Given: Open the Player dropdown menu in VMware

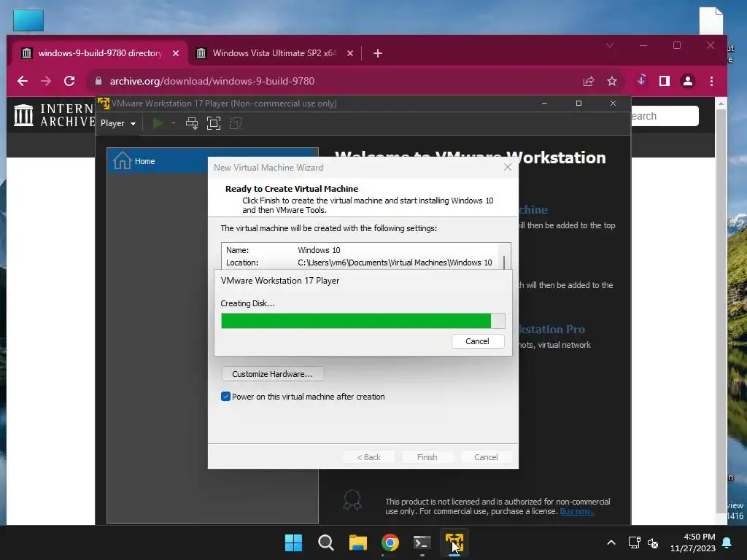Looking at the screenshot, I should click(117, 123).
